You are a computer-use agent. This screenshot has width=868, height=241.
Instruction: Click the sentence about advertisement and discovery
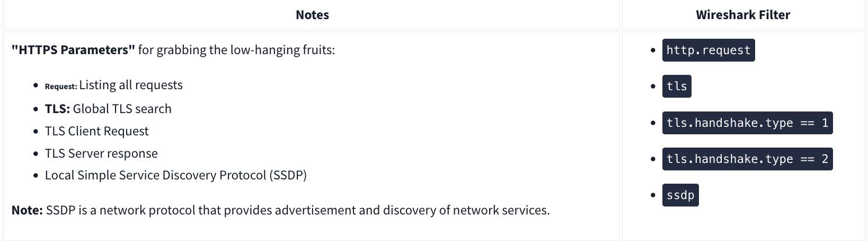pyautogui.click(x=297, y=210)
